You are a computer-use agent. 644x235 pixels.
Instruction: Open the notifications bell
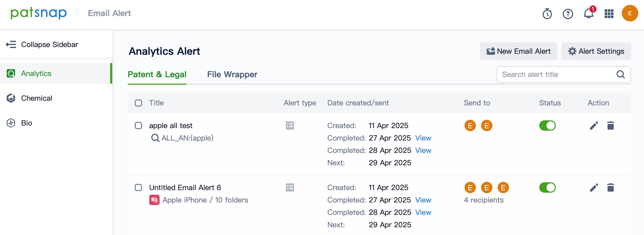pyautogui.click(x=588, y=14)
